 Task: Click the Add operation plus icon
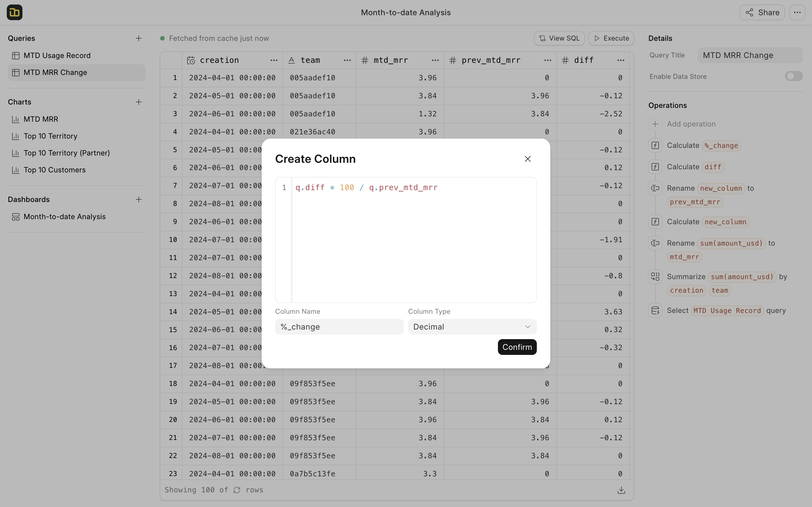(655, 124)
